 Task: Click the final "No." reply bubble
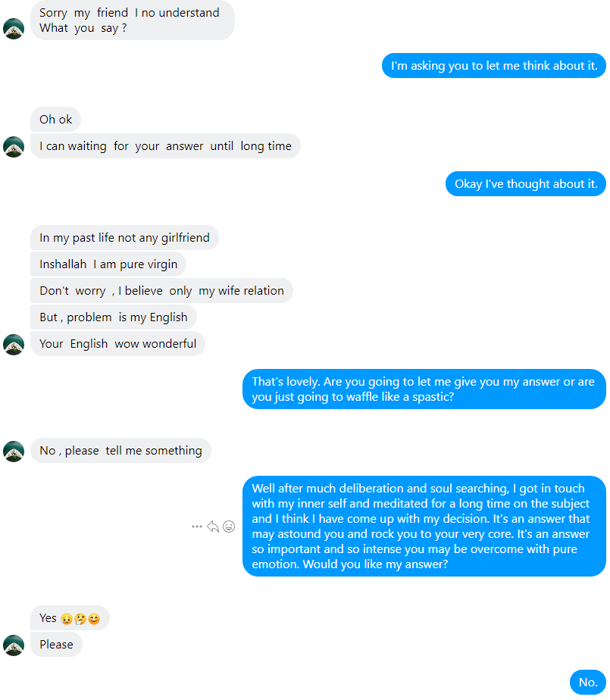click(588, 683)
